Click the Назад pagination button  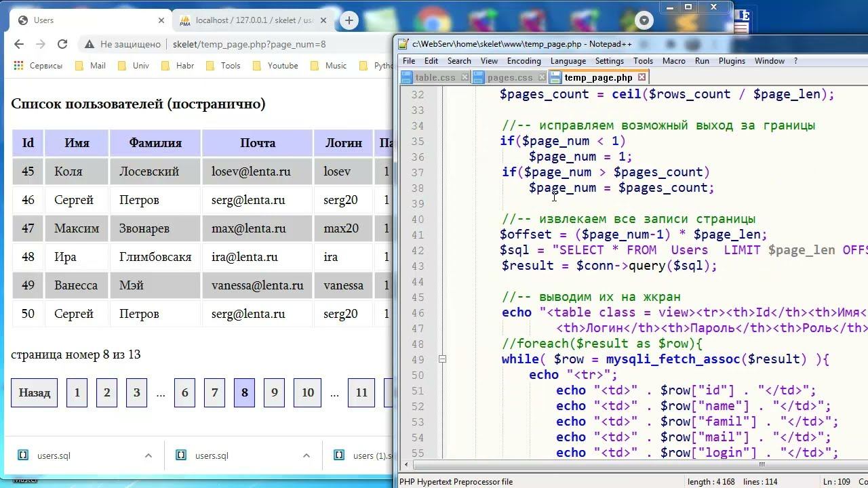point(35,393)
